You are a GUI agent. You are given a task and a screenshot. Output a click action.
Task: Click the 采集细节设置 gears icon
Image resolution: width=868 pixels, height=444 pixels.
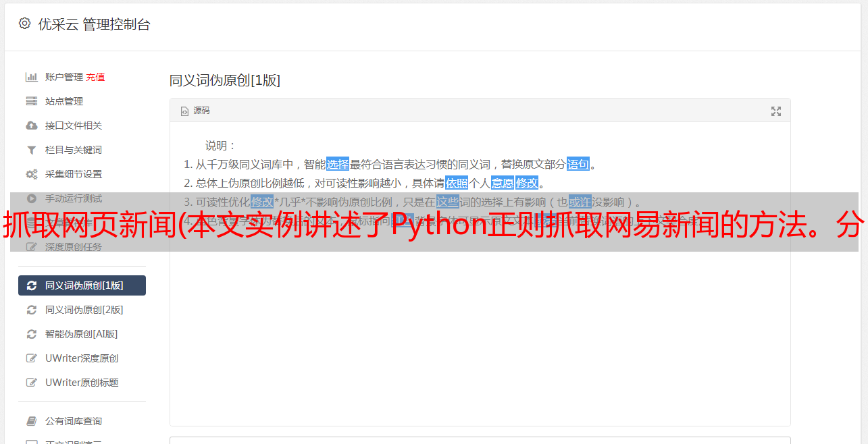click(31, 174)
